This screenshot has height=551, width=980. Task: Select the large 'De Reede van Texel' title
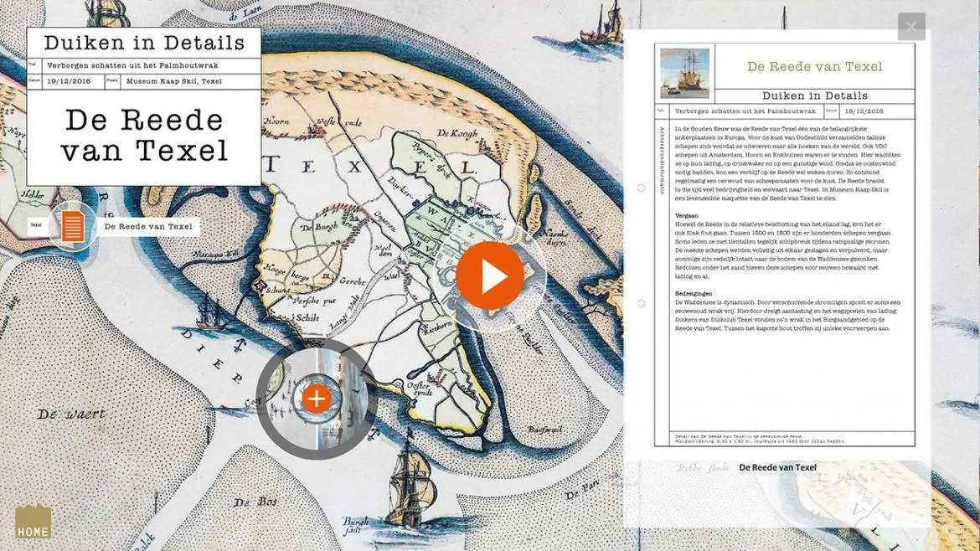pos(144,135)
